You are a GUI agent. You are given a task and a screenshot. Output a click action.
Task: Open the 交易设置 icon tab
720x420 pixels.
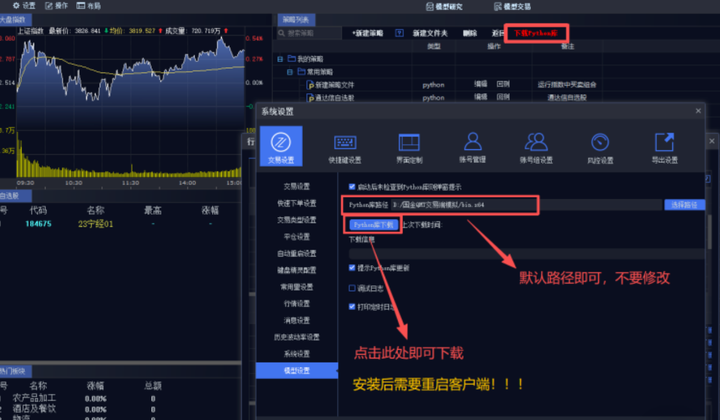281,144
